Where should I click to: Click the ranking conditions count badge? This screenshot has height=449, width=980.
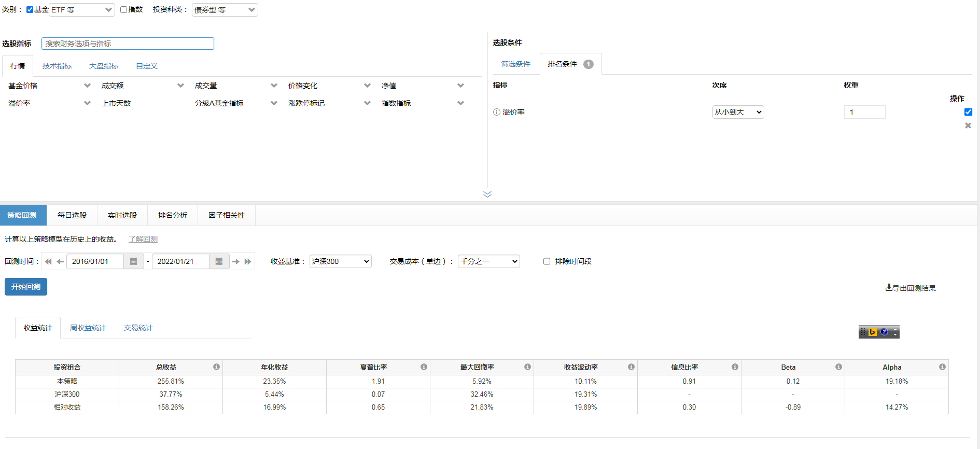coord(589,64)
